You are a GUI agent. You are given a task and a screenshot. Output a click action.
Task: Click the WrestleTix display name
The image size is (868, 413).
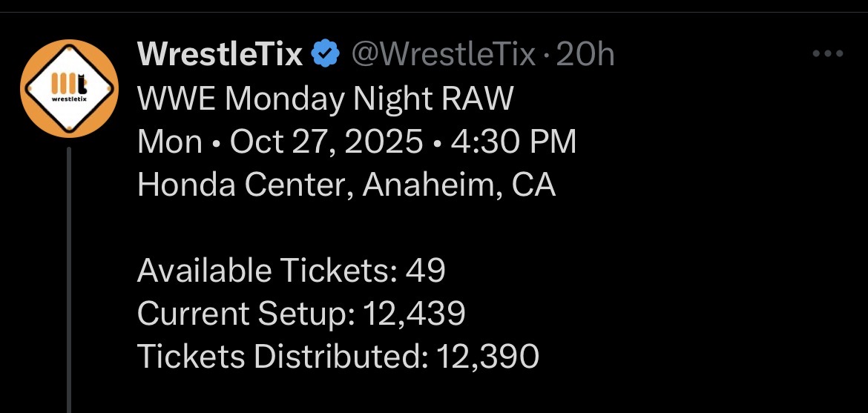pos(220,54)
